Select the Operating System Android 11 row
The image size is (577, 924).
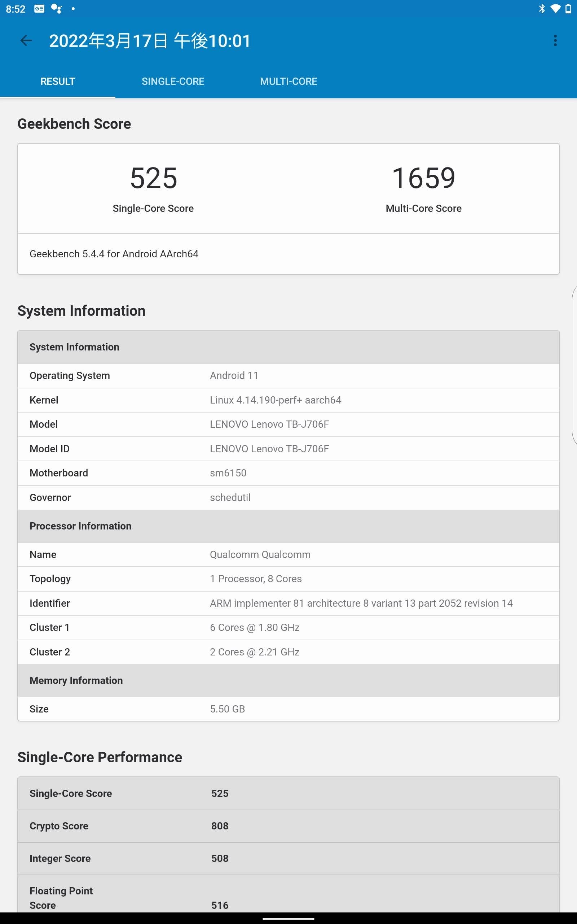tap(288, 376)
